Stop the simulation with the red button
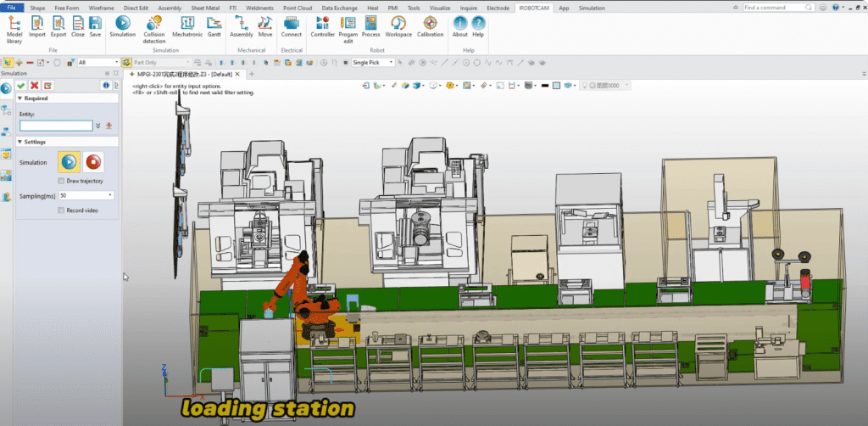This screenshot has width=868, height=426. tap(93, 161)
